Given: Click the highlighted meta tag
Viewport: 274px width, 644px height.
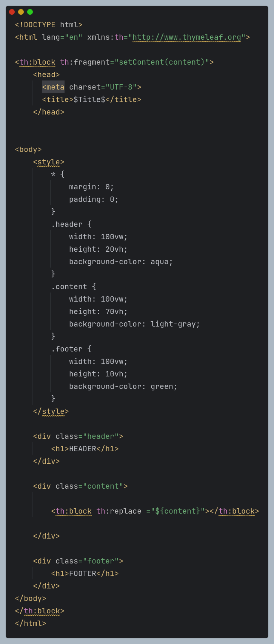Looking at the screenshot, I should point(53,87).
